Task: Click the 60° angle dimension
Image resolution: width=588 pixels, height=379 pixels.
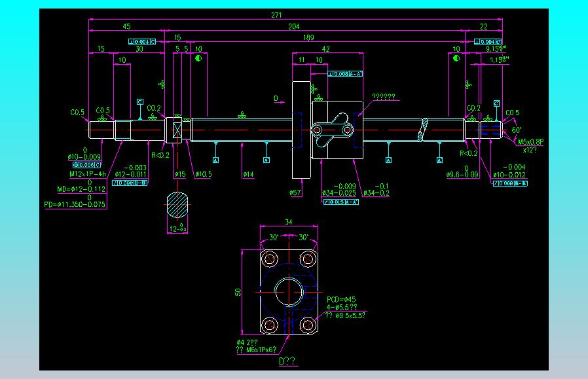Action: click(517, 130)
